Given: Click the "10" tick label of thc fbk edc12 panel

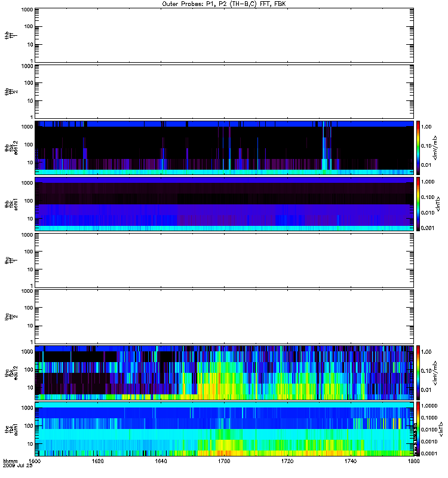Looking at the screenshot, I should (30, 387).
